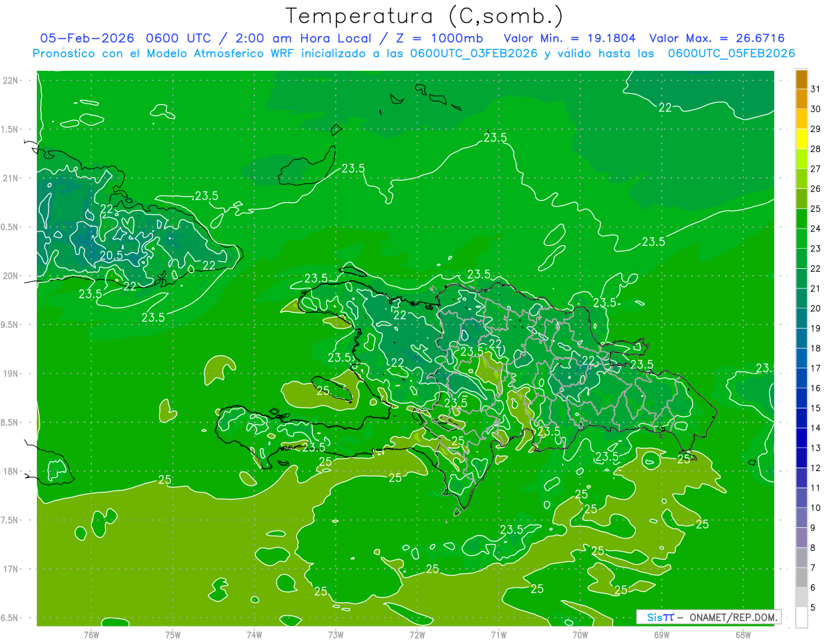The height and width of the screenshot is (644, 834).
Task: Select the "Valor Max. = 26.6716" value
Action: 717,38
